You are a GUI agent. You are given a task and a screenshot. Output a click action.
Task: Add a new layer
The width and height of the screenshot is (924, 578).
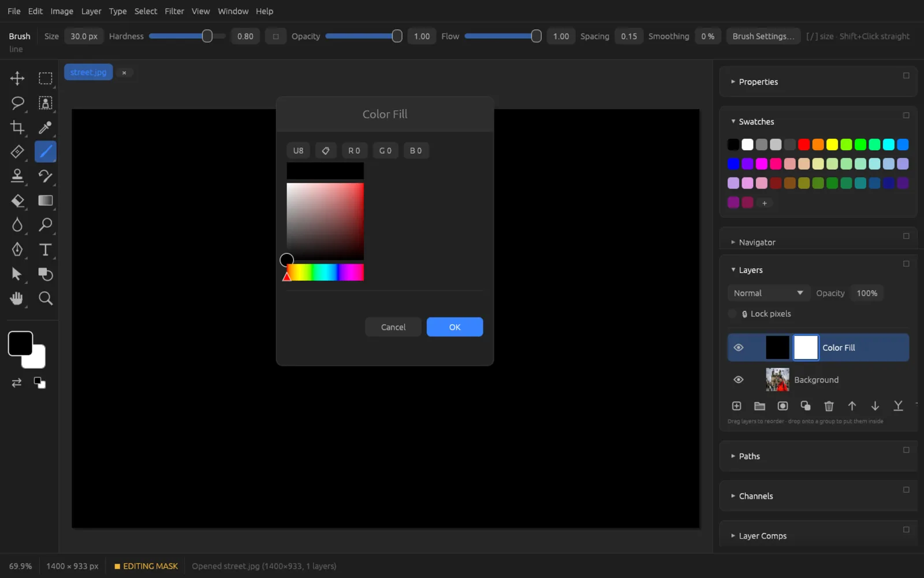click(x=736, y=406)
